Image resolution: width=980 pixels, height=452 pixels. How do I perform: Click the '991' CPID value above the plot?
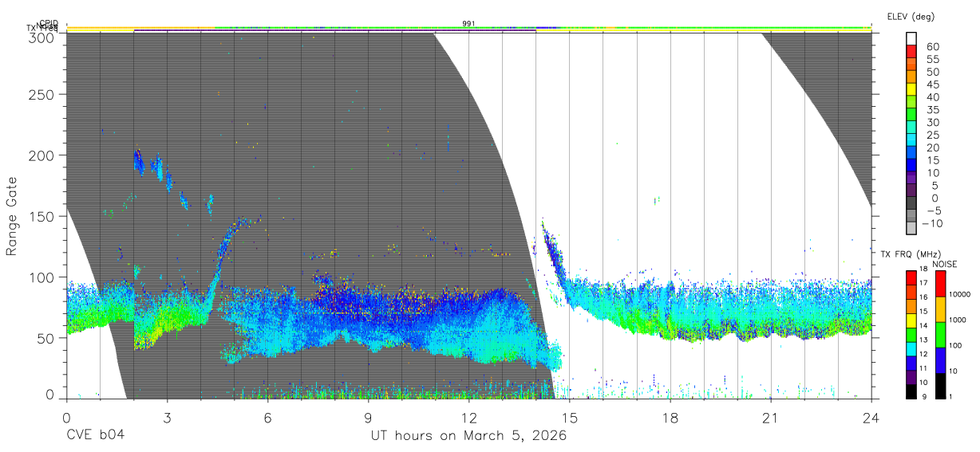(468, 24)
